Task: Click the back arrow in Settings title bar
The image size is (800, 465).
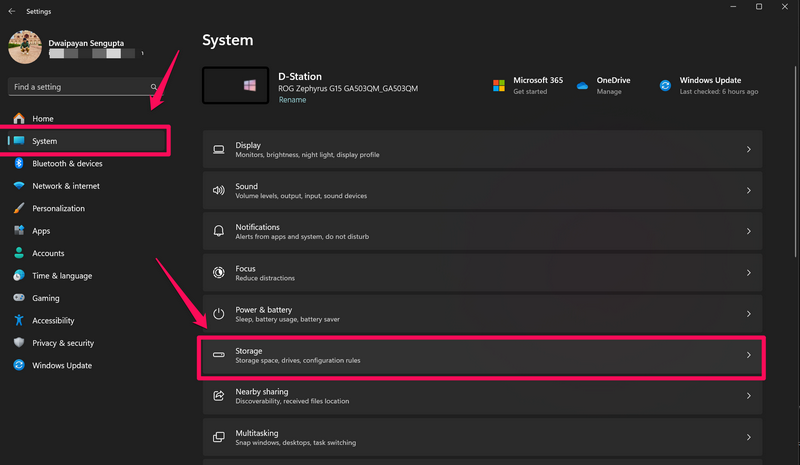Action: tap(11, 11)
